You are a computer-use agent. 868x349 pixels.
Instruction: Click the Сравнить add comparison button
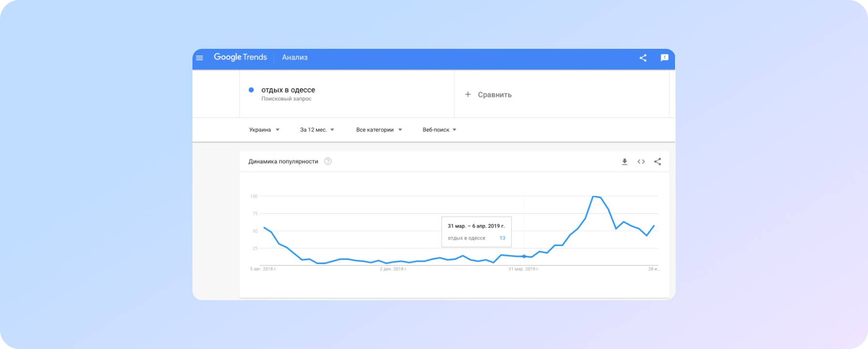488,94
